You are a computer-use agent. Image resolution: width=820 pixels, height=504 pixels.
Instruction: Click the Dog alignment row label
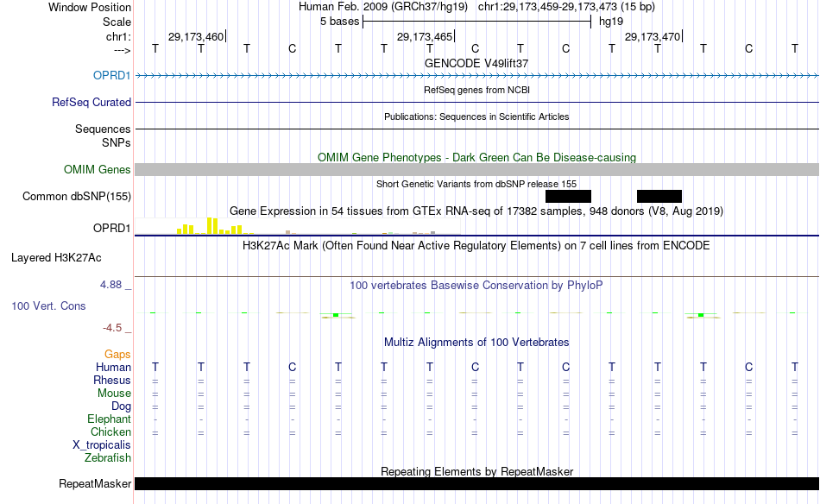121,406
